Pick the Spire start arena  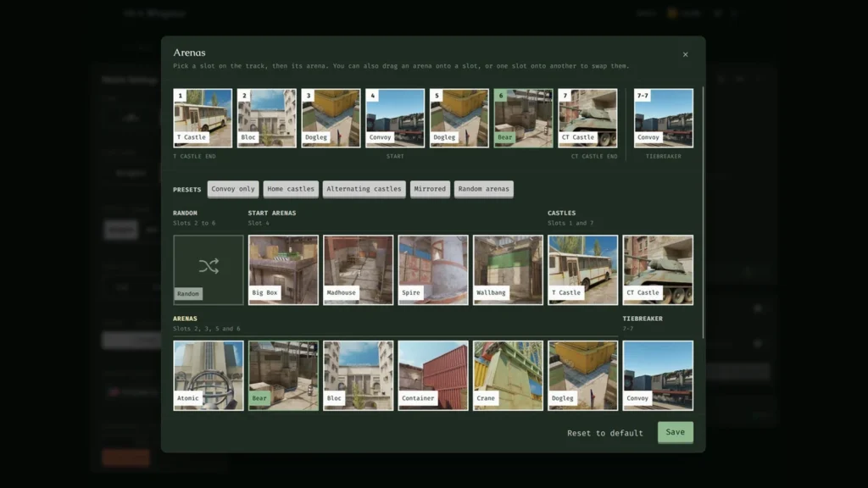(433, 270)
